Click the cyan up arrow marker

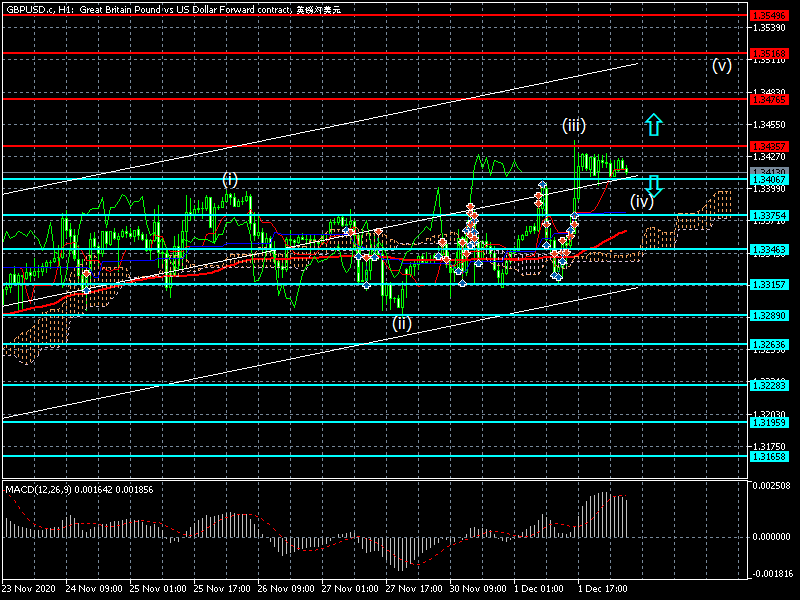[653, 125]
